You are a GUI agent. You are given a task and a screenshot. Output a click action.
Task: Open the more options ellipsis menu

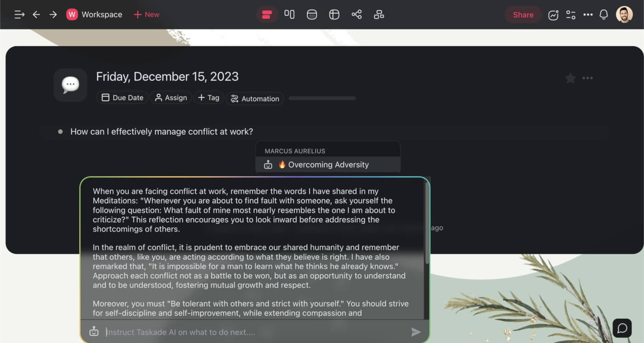coord(588,15)
